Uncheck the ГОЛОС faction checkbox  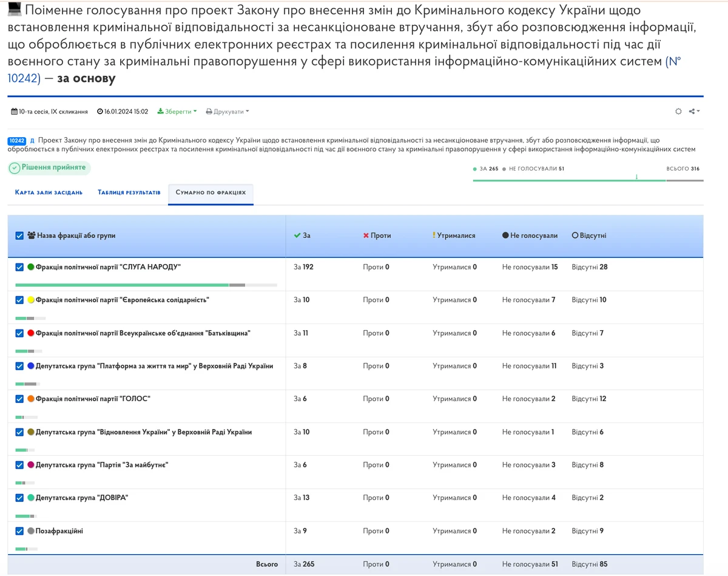pos(19,399)
